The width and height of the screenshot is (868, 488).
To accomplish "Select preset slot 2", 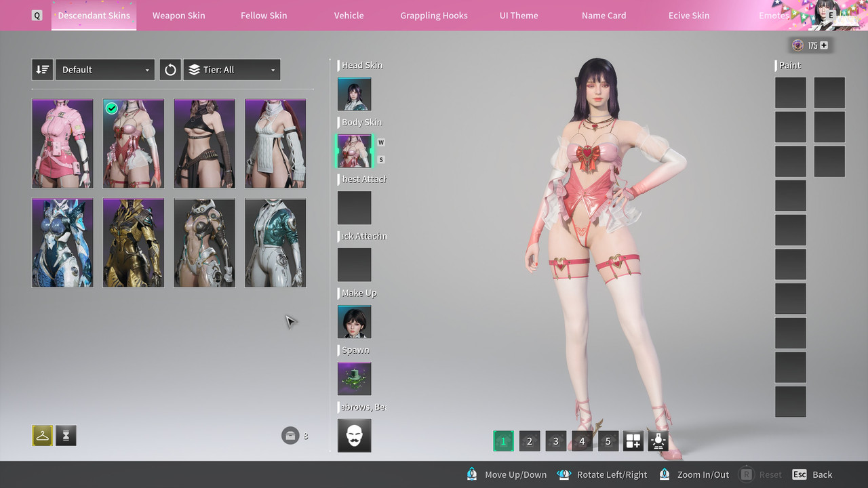I will (530, 441).
